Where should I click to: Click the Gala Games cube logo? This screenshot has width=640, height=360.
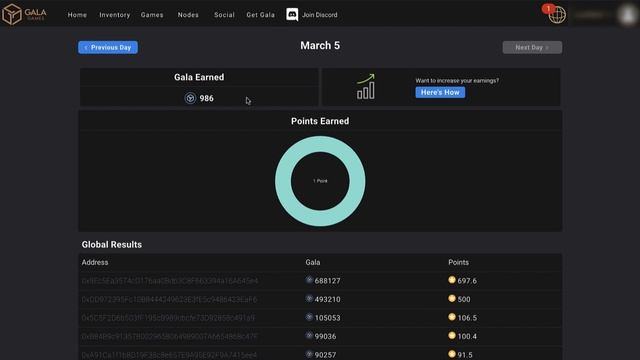tap(12, 14)
